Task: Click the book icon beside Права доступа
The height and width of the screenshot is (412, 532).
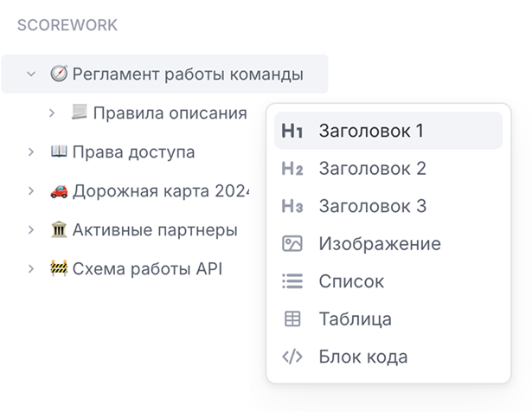Action: tap(59, 152)
